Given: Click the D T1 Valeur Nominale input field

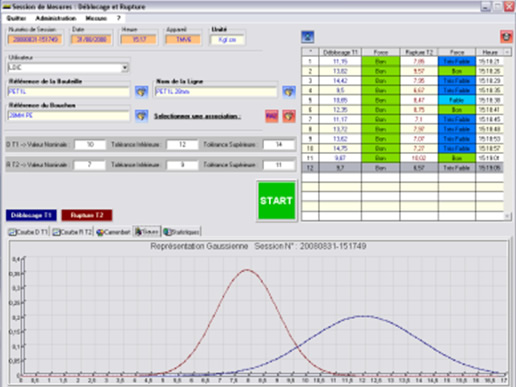Looking at the screenshot, I should click(90, 145).
